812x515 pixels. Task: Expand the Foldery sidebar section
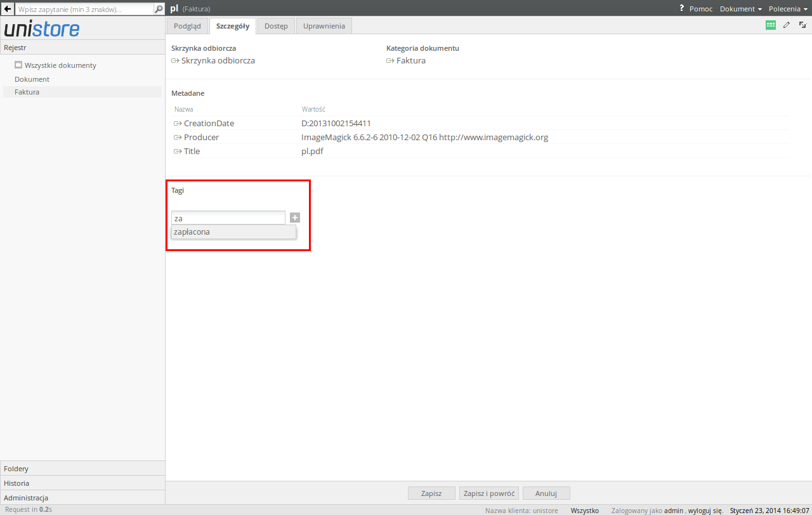[82, 469]
